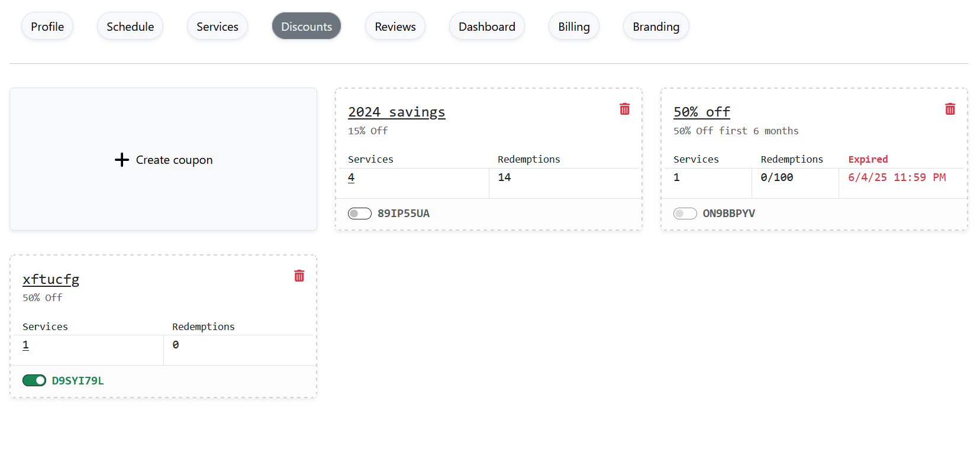Delete the 50% off coupon
980x459 pixels.
(x=950, y=109)
